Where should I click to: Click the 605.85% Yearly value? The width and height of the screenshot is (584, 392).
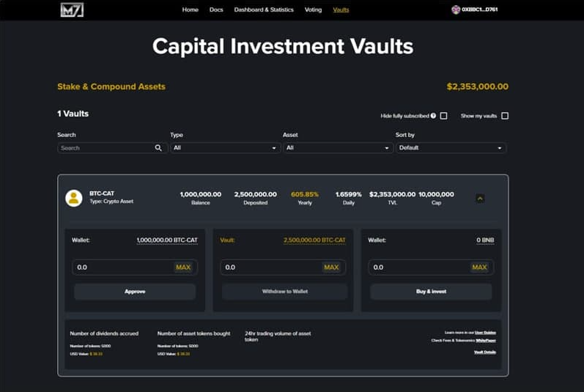click(305, 194)
